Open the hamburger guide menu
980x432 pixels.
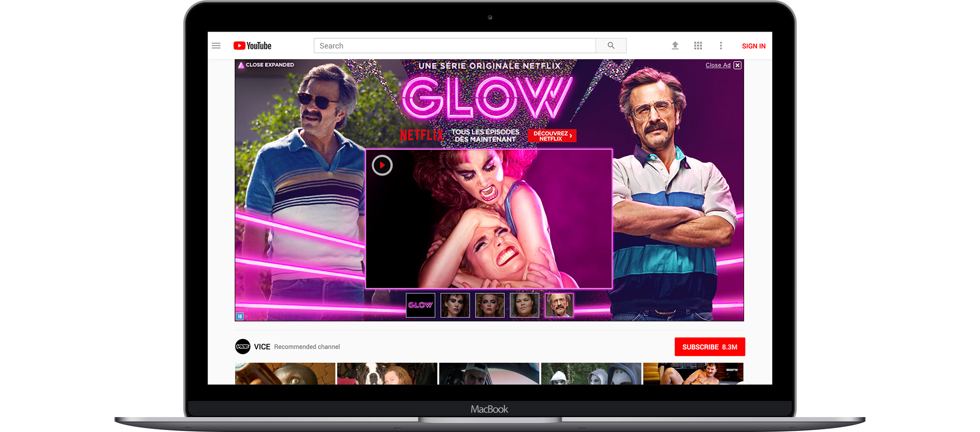click(216, 46)
